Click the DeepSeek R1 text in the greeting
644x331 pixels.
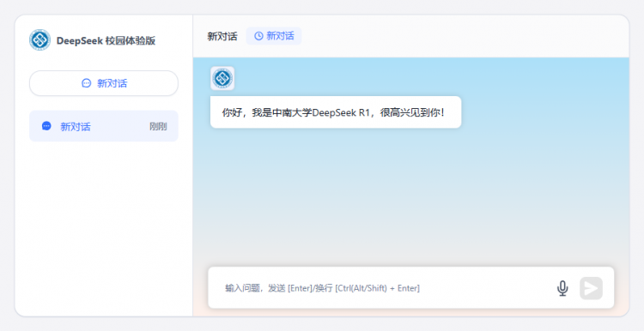[341, 112]
